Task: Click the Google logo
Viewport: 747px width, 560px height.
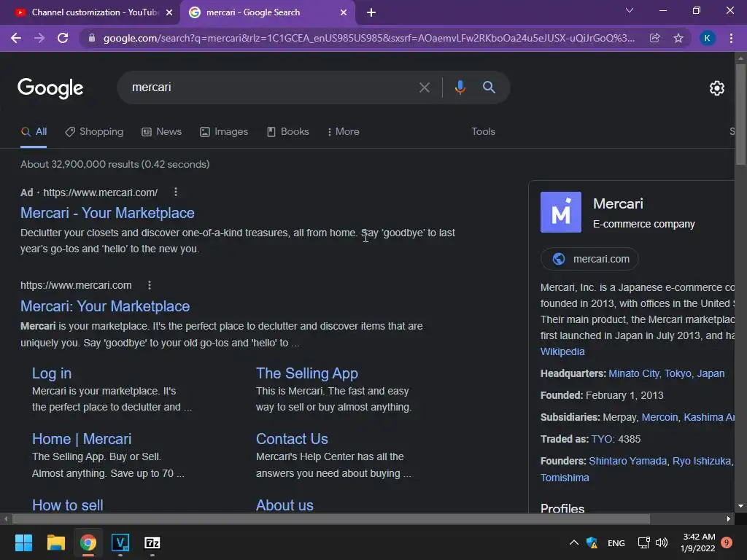Action: tap(50, 88)
